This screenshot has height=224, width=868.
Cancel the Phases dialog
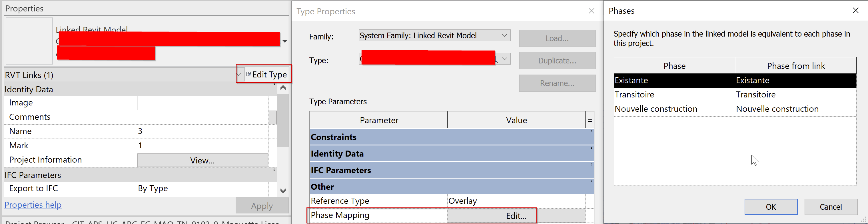tap(830, 207)
